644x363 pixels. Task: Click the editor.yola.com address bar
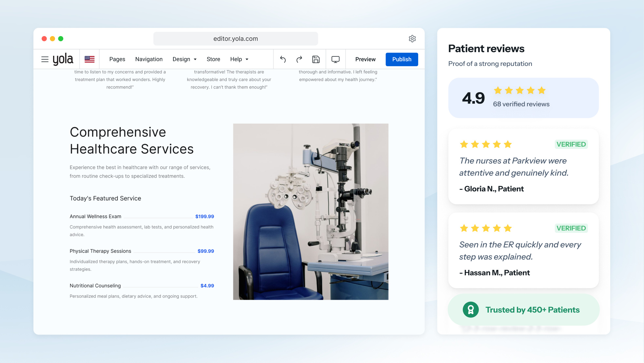coord(236,39)
